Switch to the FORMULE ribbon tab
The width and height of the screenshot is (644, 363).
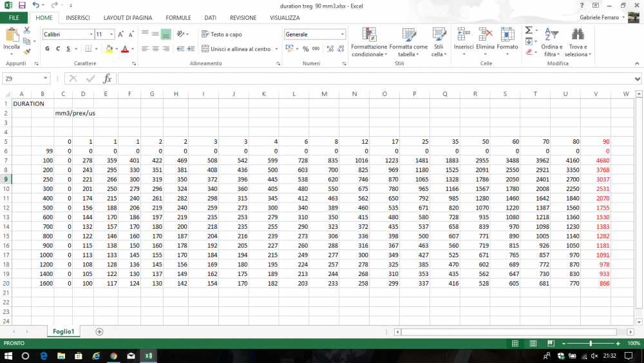(178, 18)
